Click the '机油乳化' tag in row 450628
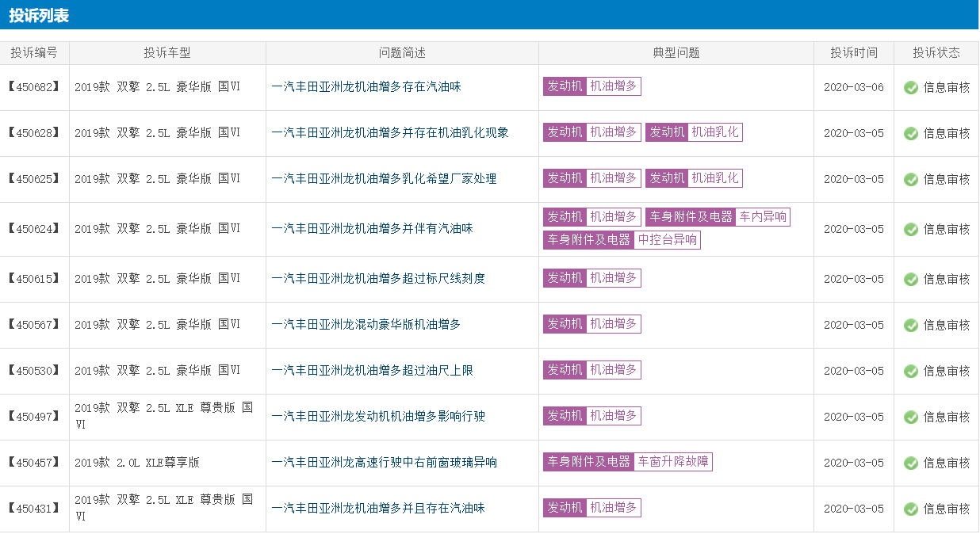The width and height of the screenshot is (980, 534). (x=715, y=132)
